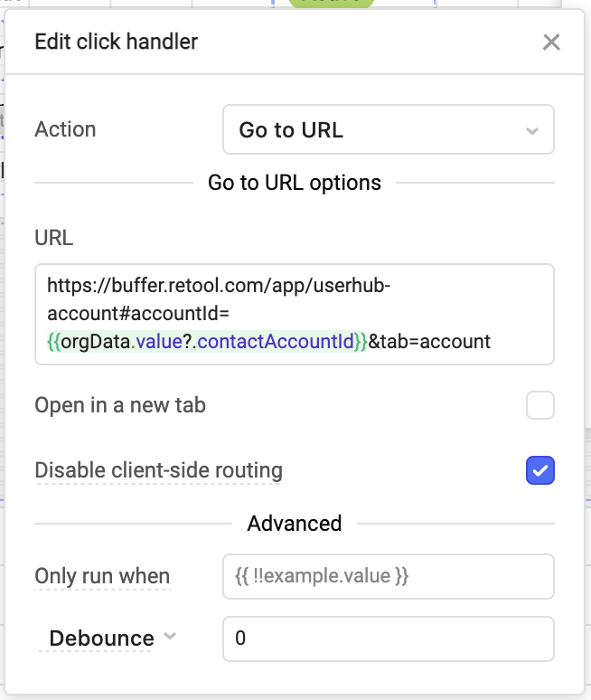
Task: Click the Edit click handler title
Action: (x=116, y=42)
